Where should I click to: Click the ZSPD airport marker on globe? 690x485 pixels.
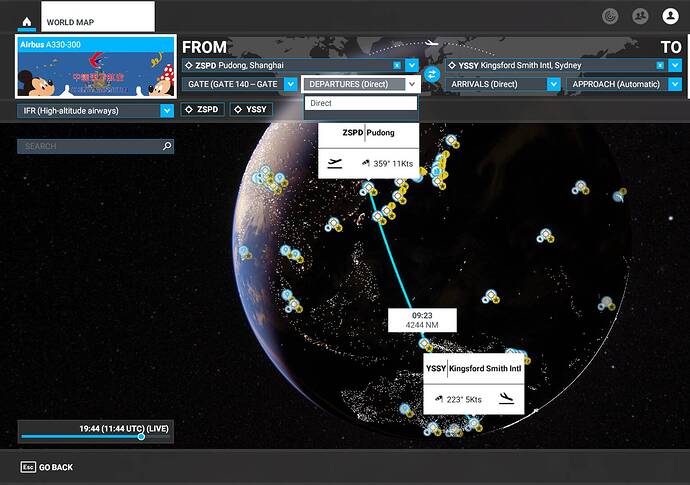click(367, 189)
